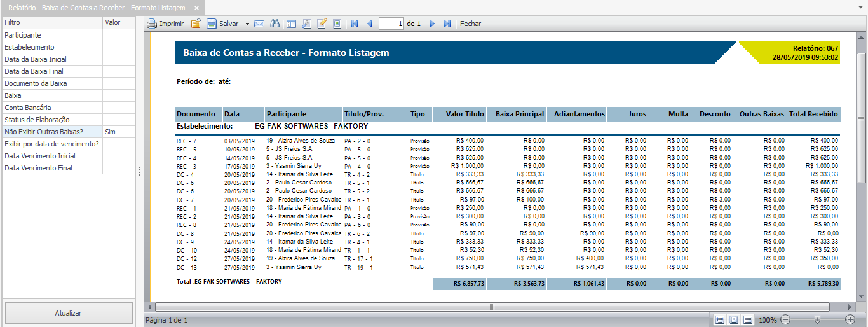Viewport: 868px width, 327px height.
Task: Expand the Salvar dropdown arrow
Action: pyautogui.click(x=247, y=24)
